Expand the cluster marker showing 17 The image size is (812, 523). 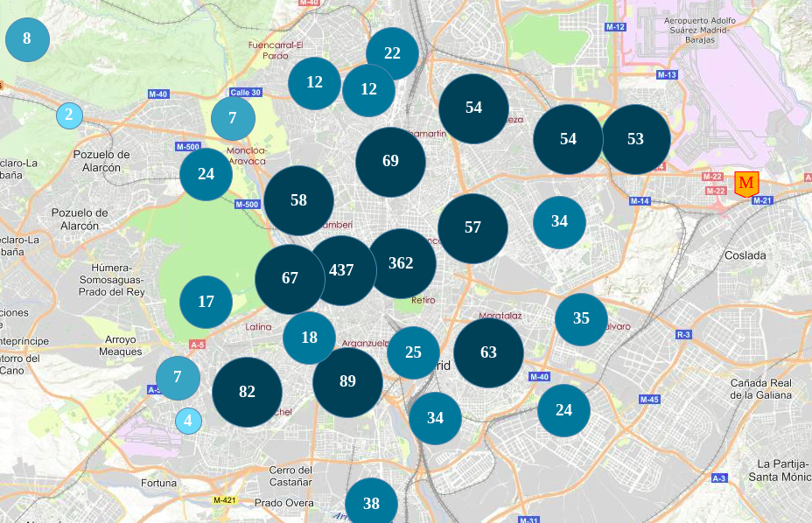pos(206,302)
